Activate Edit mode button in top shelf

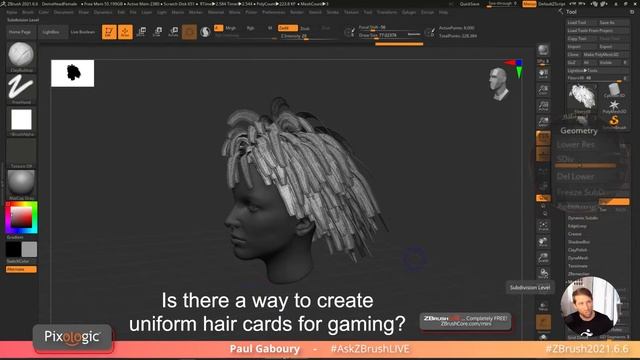(109, 32)
